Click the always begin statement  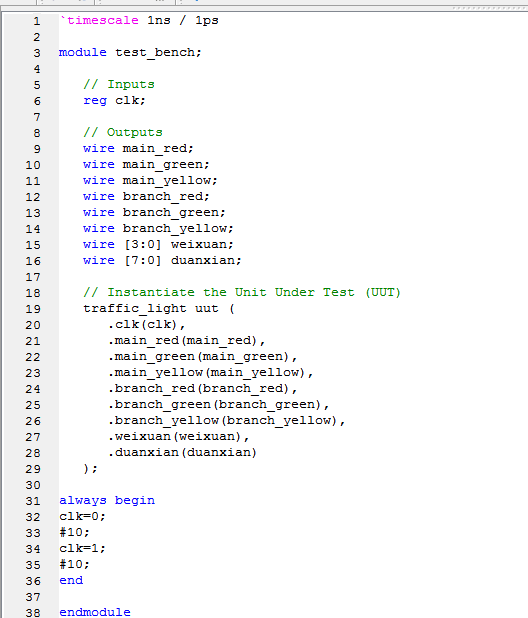tap(107, 501)
